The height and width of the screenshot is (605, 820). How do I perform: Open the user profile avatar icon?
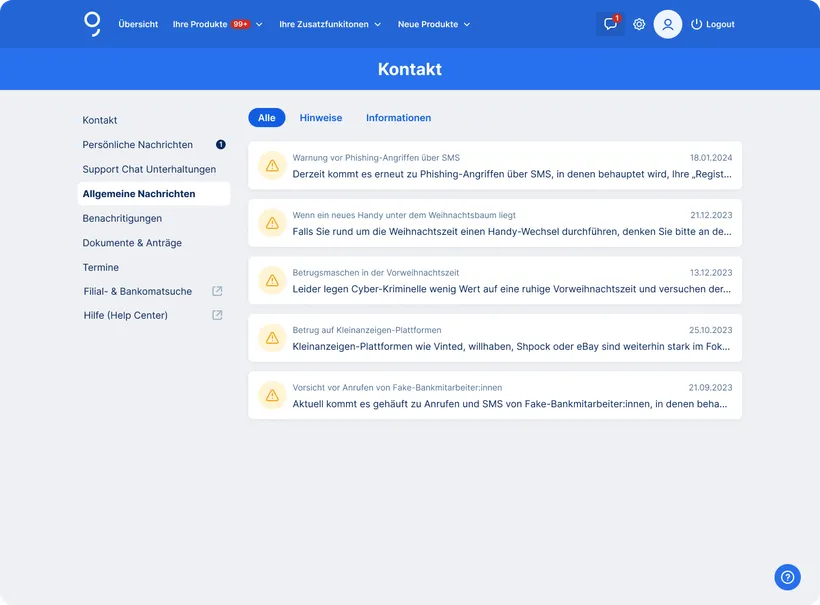tap(668, 24)
